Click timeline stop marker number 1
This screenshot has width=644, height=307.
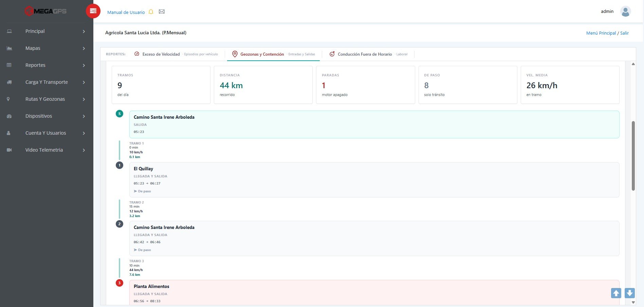point(119,165)
